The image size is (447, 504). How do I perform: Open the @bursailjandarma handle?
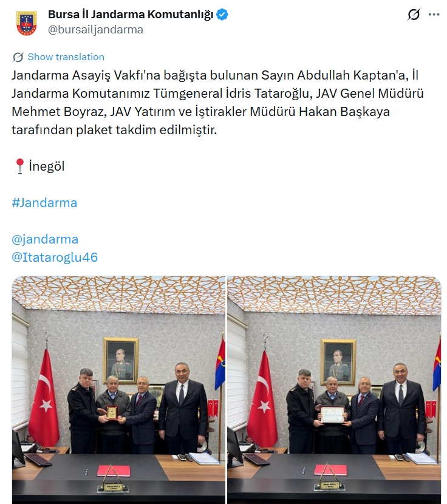95,30
